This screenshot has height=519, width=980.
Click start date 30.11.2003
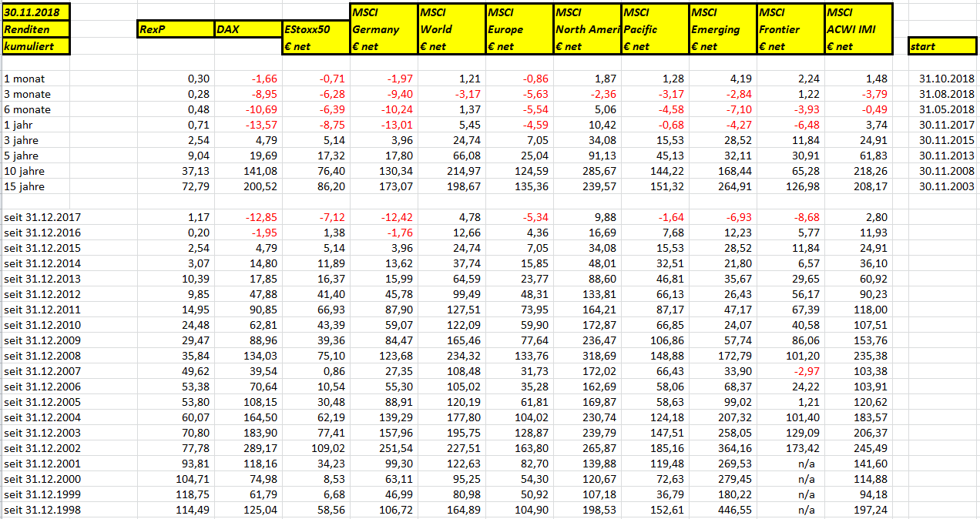(x=947, y=186)
